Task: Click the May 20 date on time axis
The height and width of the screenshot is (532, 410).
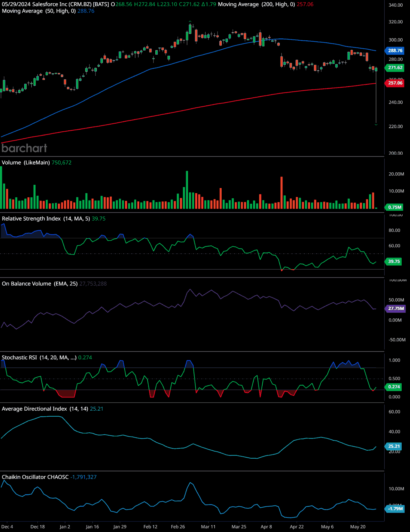Action: 358,527
